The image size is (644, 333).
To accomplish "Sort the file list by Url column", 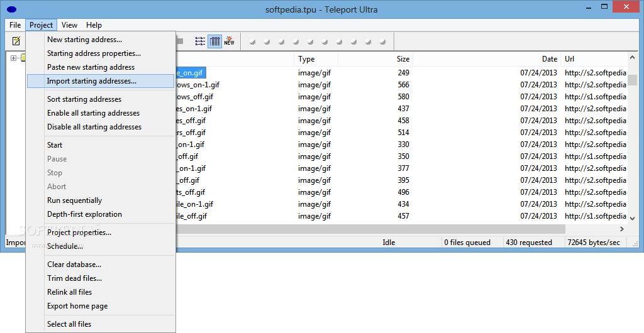I will pos(594,59).
